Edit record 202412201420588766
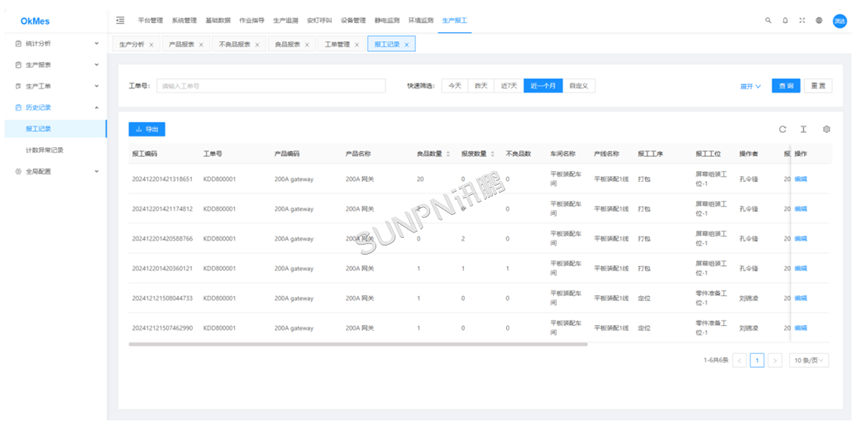 pos(801,239)
